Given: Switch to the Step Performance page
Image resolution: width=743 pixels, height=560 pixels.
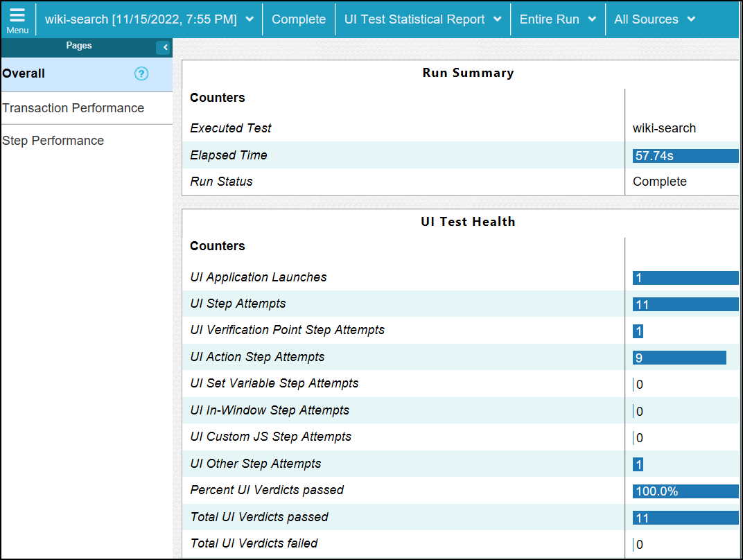Looking at the screenshot, I should pyautogui.click(x=53, y=141).
